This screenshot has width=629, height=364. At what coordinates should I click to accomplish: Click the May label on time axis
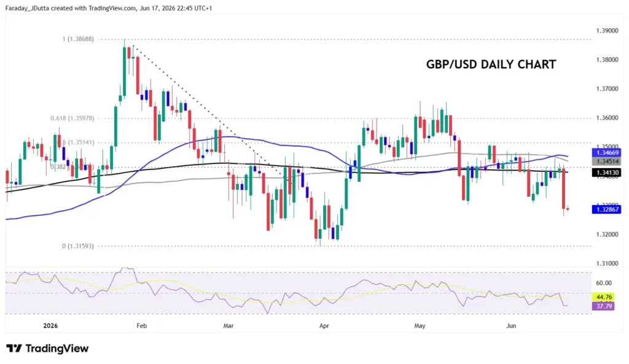click(x=420, y=326)
